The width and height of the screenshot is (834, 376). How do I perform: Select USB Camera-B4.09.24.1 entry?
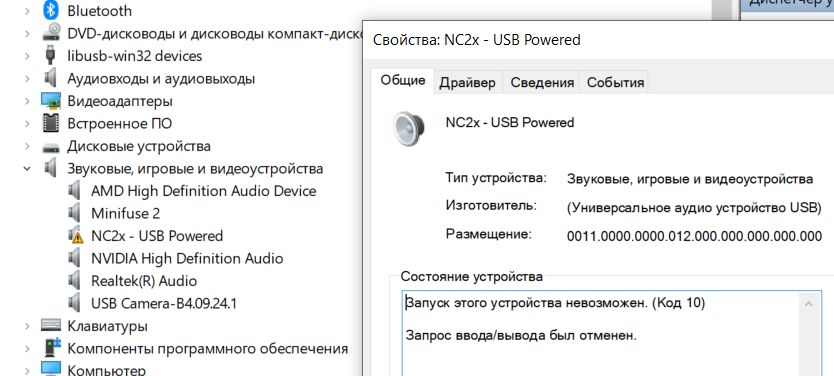coord(164,304)
